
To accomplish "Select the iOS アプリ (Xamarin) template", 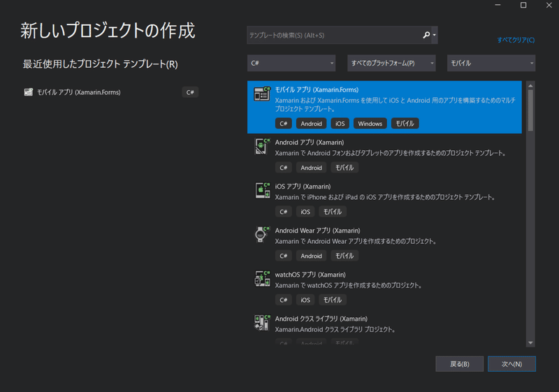I will tap(384, 200).
